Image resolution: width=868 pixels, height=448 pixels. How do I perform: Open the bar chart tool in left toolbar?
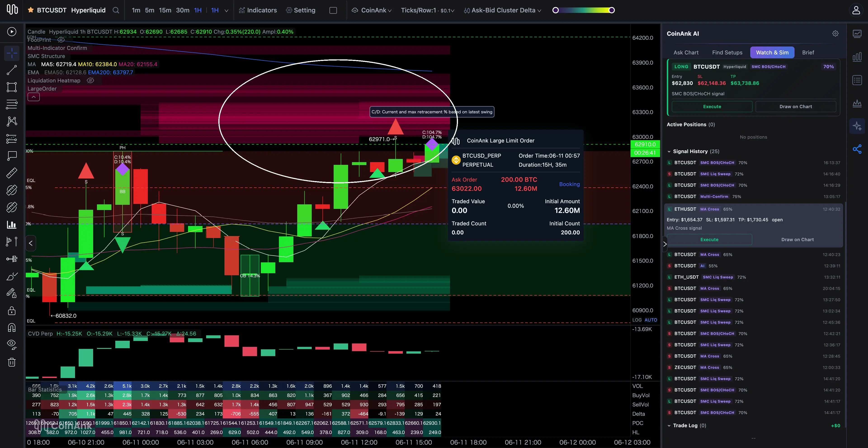[12, 224]
